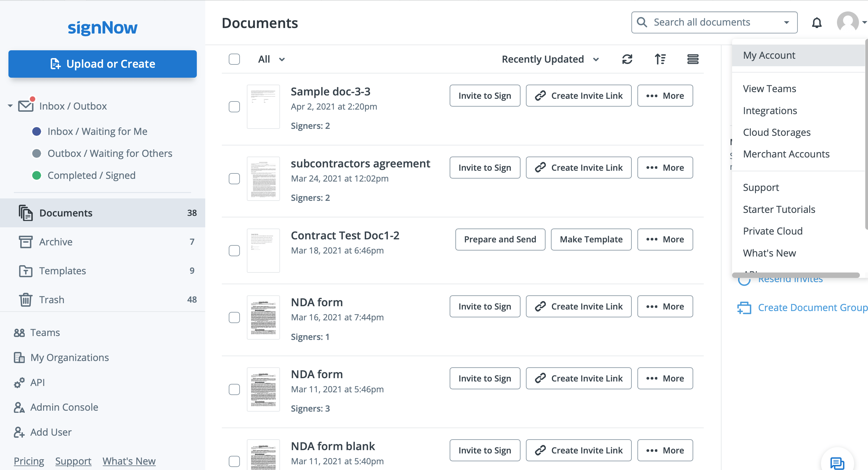The width and height of the screenshot is (868, 470).
Task: Click the notifications bell icon
Action: click(x=816, y=23)
